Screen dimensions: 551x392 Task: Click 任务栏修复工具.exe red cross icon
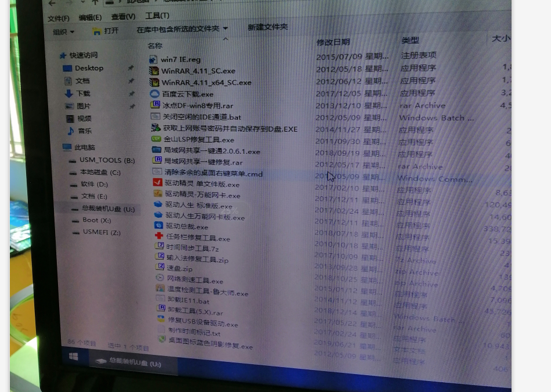click(x=159, y=236)
